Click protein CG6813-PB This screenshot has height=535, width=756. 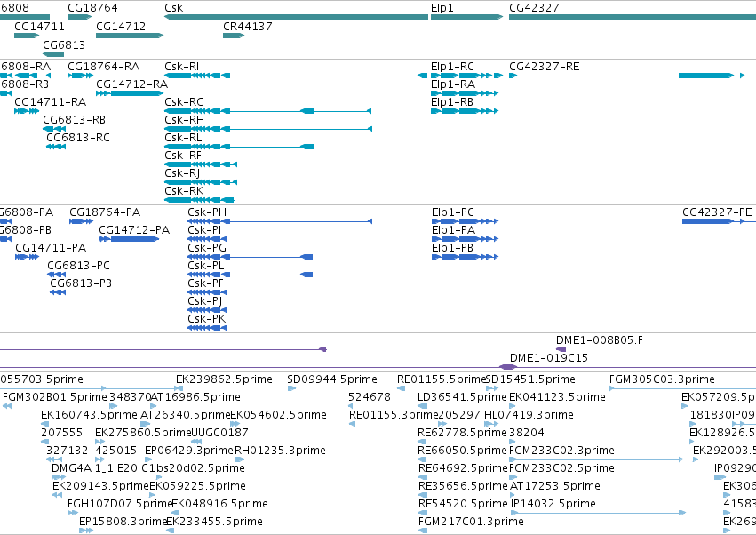point(81,283)
